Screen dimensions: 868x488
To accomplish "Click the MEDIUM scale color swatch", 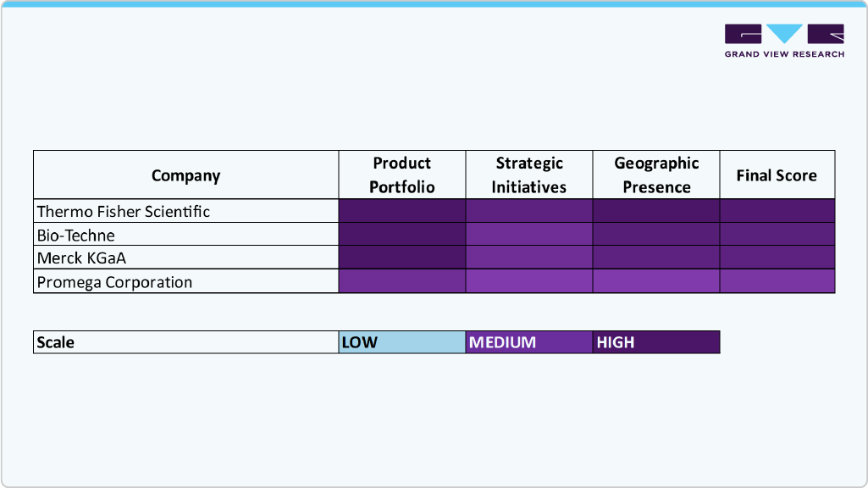I will coord(529,342).
